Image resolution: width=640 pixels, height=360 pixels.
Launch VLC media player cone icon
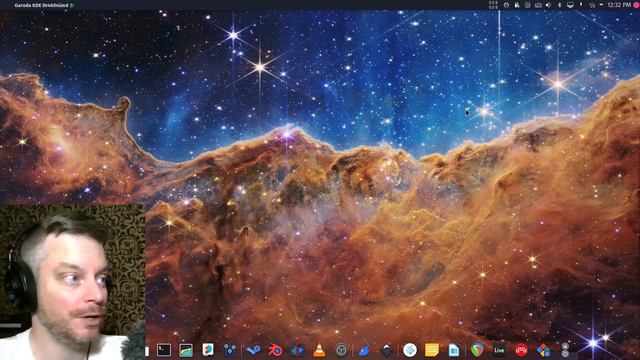tap(319, 350)
